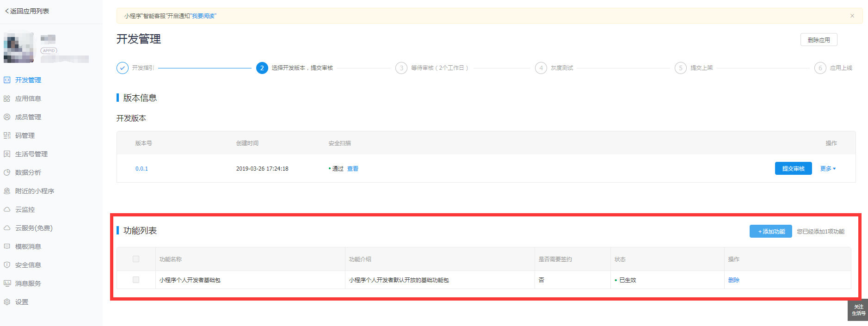The height and width of the screenshot is (326, 868).
Task: Check the box for 小程序个人开发者基础包
Action: 136,280
